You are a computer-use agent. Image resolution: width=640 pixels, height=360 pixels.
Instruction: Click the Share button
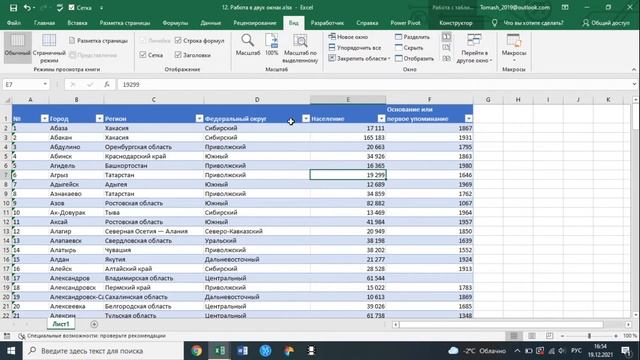click(606, 23)
